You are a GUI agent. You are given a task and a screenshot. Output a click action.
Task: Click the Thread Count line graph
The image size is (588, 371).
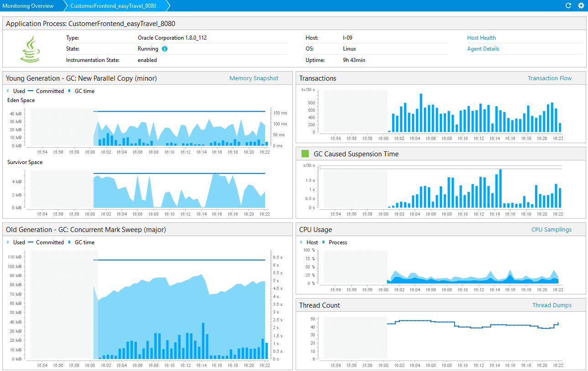pyautogui.click(x=472, y=325)
